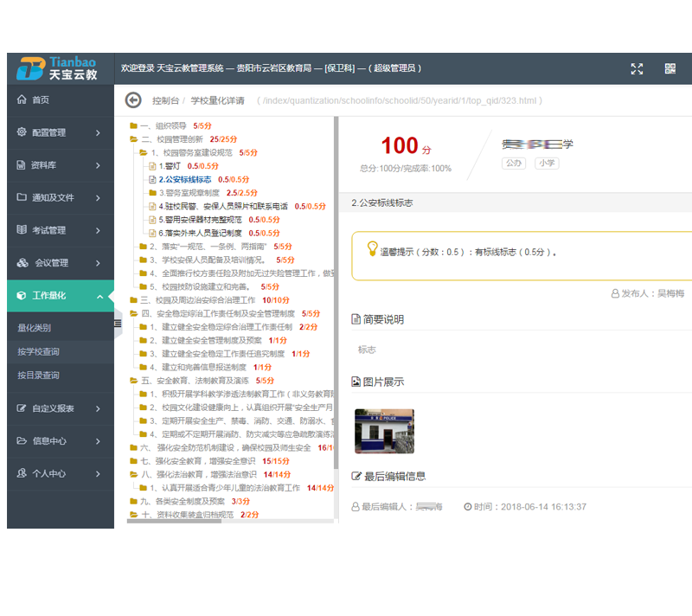This screenshot has height=616, width=692.
Task: Select 4.驻校民警、安保人员照片和联系电话
Action: click(223, 207)
